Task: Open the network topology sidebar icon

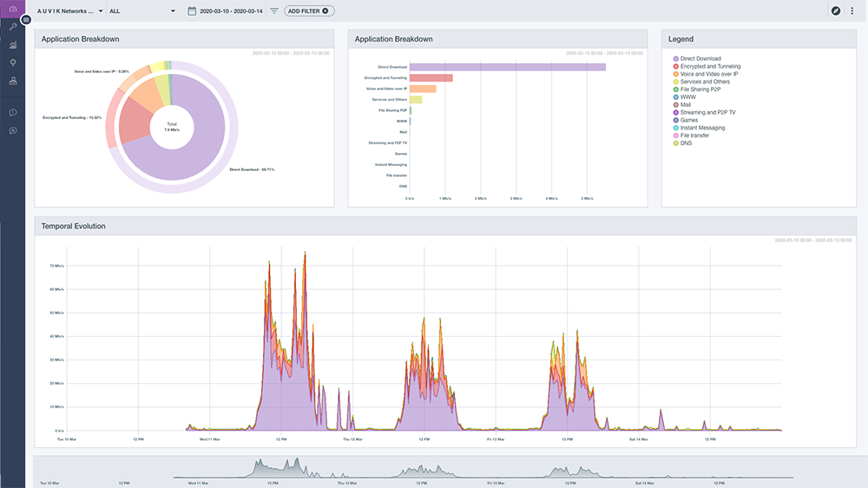Action: click(12, 82)
